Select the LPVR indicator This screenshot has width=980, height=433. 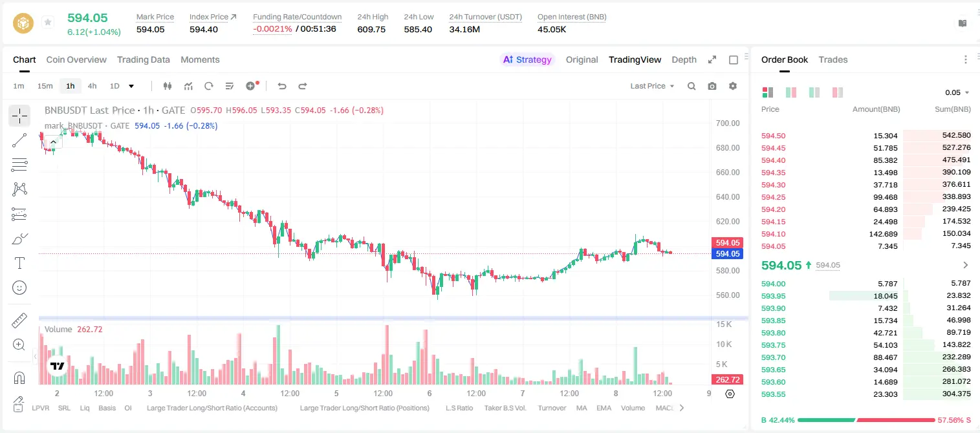[x=40, y=408]
